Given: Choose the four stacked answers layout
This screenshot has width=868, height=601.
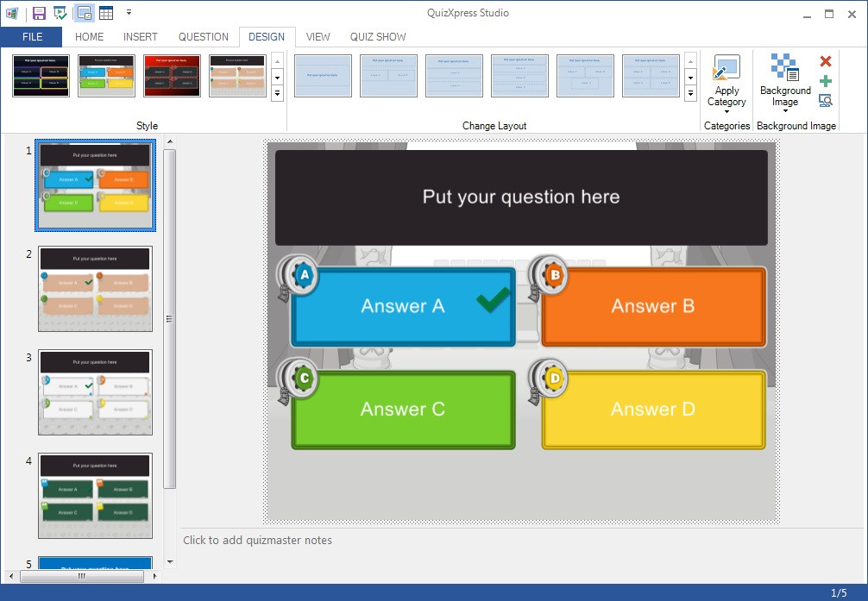Looking at the screenshot, I should click(519, 76).
